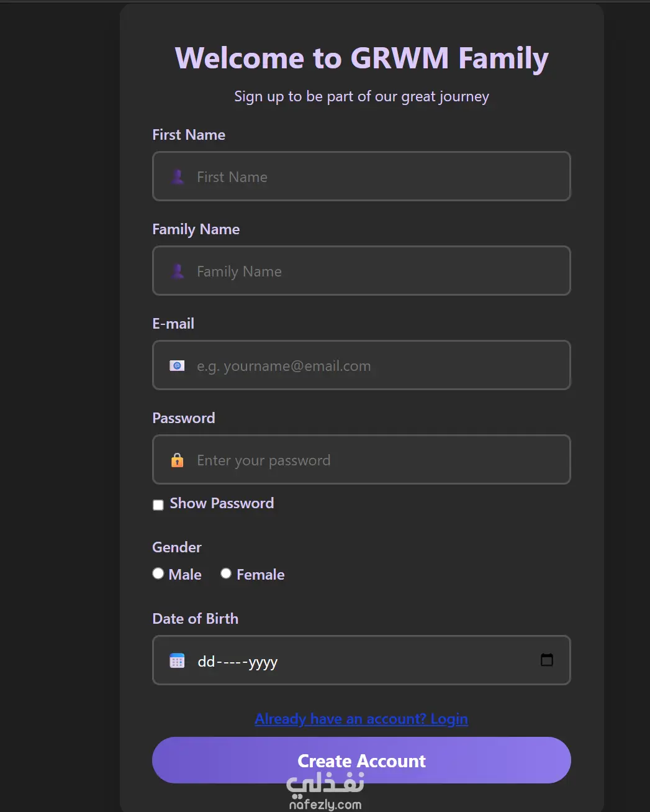650x812 pixels.
Task: Click the dd-----yyyy date text
Action: point(237,662)
